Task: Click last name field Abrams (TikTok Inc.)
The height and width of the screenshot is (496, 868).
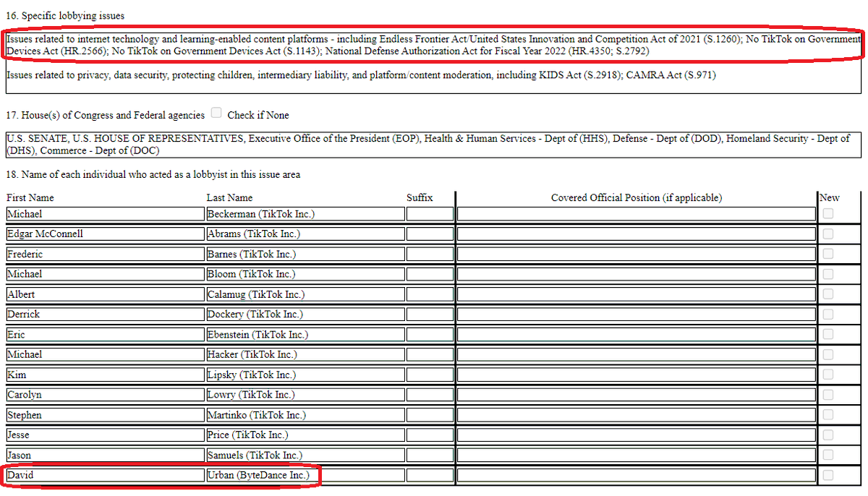Action: [305, 234]
